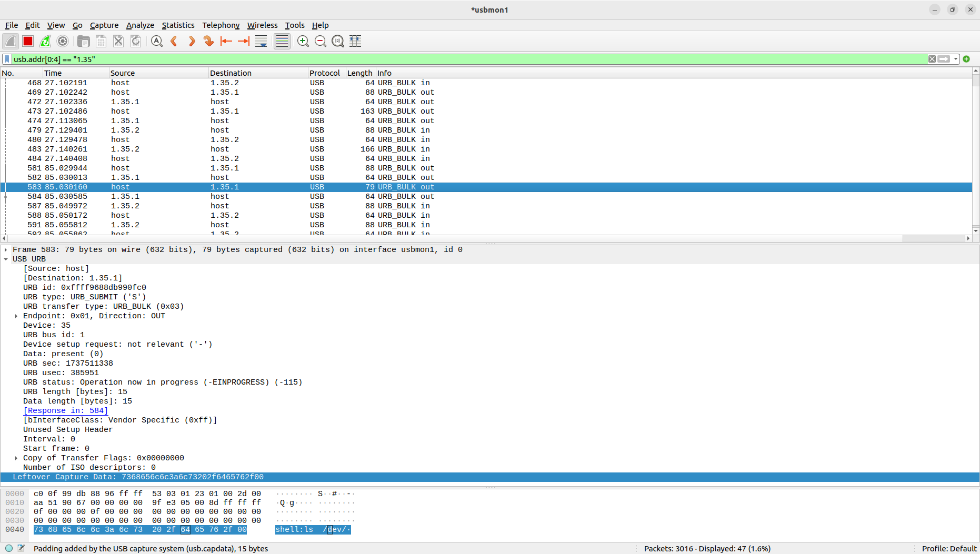Image resolution: width=980 pixels, height=554 pixels.
Task: Restart the current capture
Action: click(x=45, y=41)
